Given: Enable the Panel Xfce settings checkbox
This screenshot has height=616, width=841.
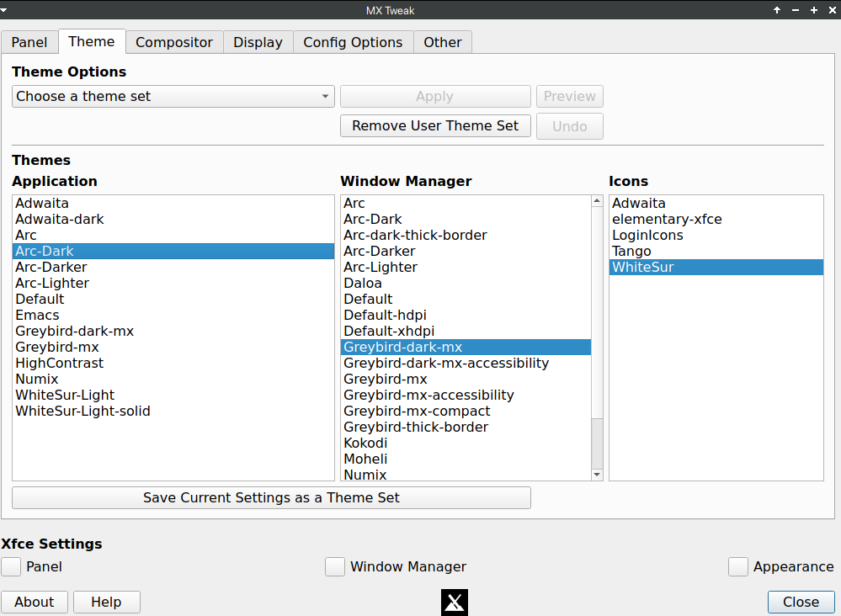Looking at the screenshot, I should [x=11, y=566].
